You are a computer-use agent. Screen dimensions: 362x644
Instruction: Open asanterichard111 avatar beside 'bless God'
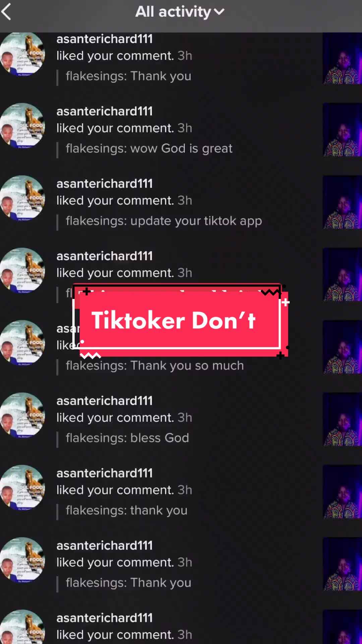pyautogui.click(x=22, y=415)
